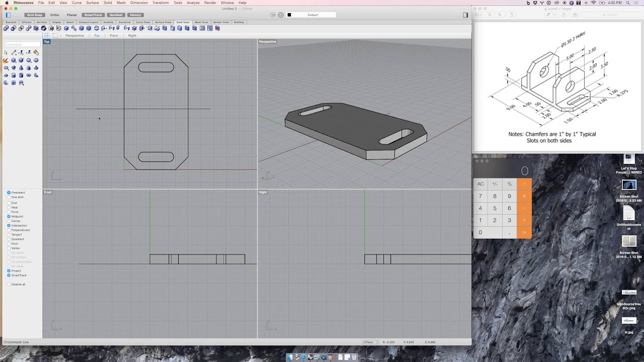Select the One shot osnap radio button
This screenshot has width=644, height=362.
(x=9, y=197)
